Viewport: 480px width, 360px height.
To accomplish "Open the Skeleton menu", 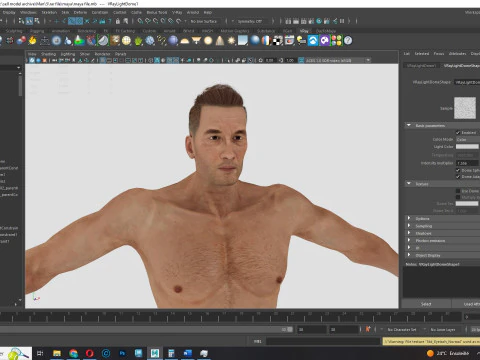I will click(x=49, y=12).
